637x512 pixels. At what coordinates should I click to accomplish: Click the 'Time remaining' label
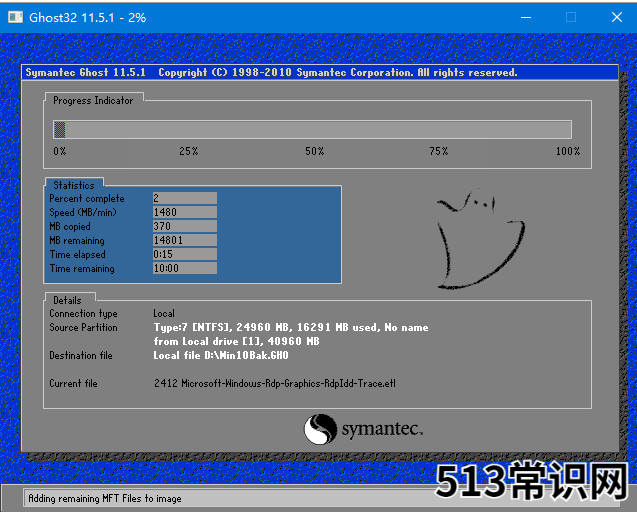[82, 269]
